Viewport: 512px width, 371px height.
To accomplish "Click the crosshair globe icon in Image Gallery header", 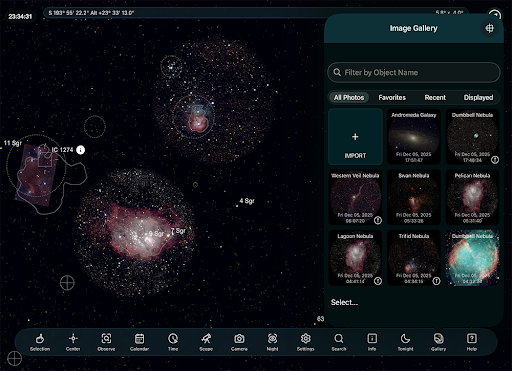I will click(489, 28).
